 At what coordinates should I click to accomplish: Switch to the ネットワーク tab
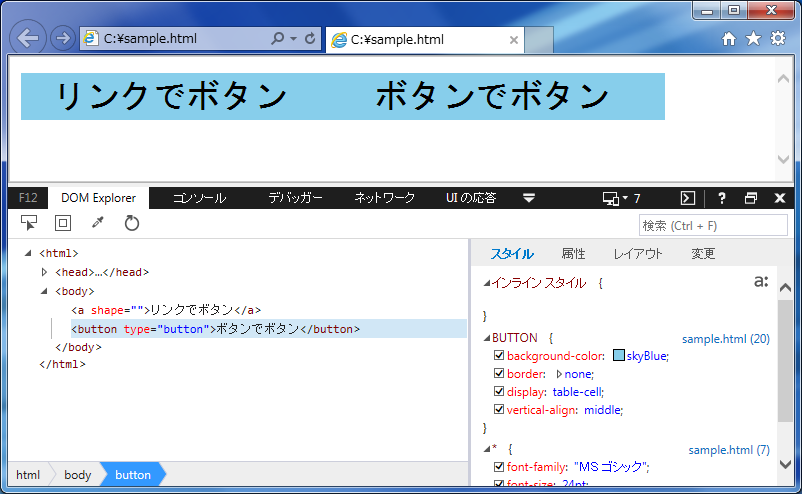click(385, 198)
